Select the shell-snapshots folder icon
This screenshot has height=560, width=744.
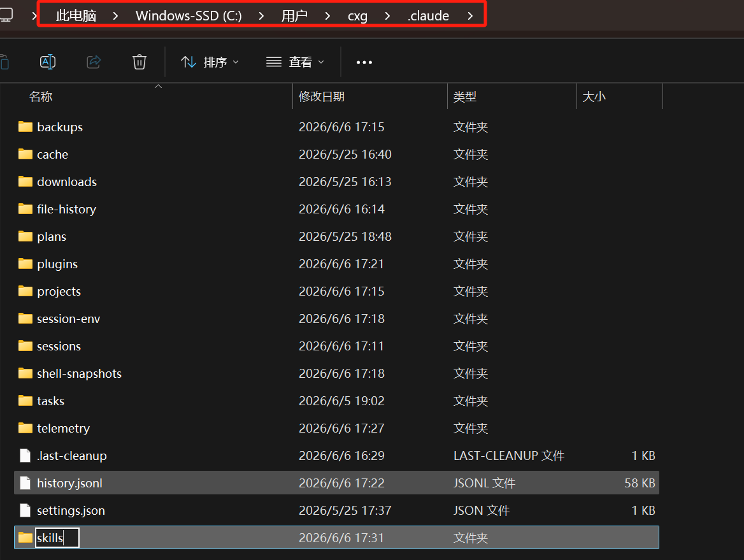25,373
